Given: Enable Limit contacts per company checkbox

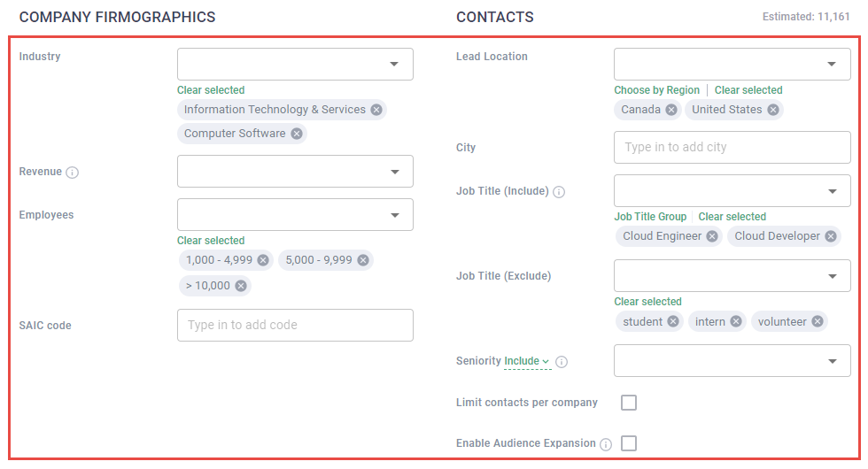Looking at the screenshot, I should pyautogui.click(x=629, y=403).
